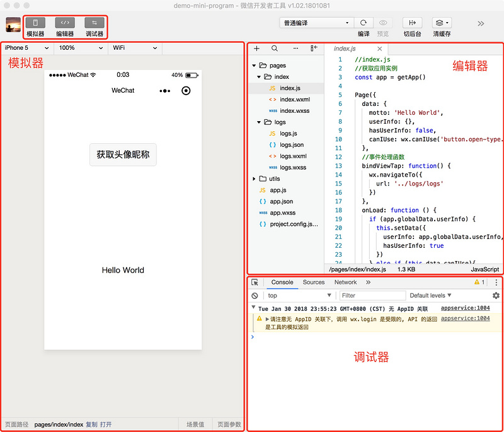The height and width of the screenshot is (432, 504).
Task: Click the 打开 link in page path bar
Action: click(106, 424)
